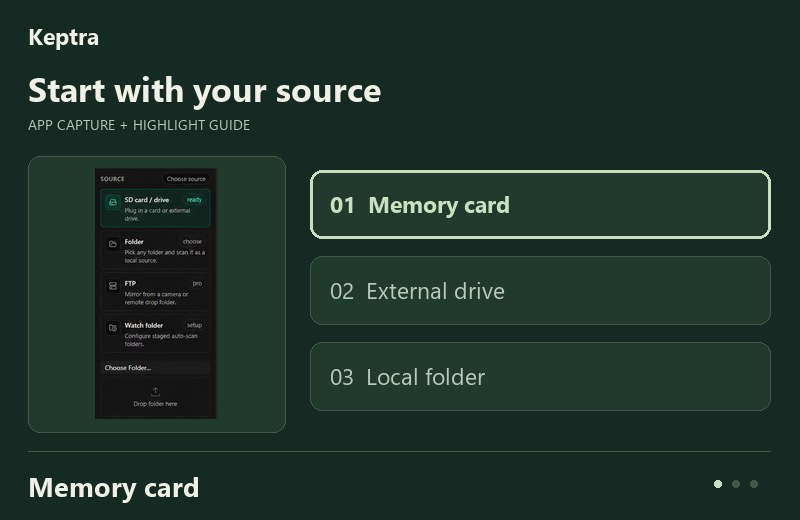This screenshot has width=800, height=520.
Task: Click the upload arrow above Drop folder here
Action: click(x=155, y=392)
